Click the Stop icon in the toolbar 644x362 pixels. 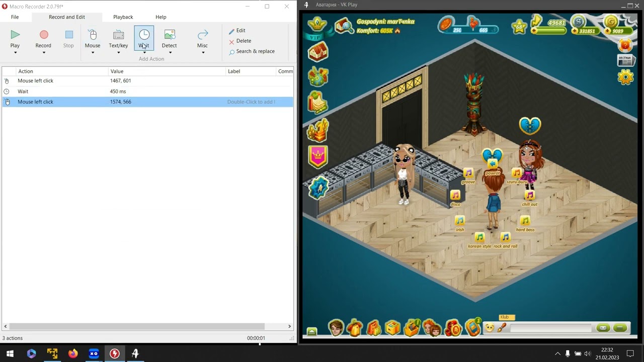(x=69, y=35)
